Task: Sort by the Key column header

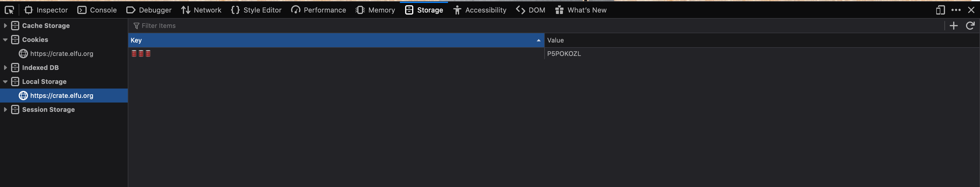Action: [x=336, y=40]
